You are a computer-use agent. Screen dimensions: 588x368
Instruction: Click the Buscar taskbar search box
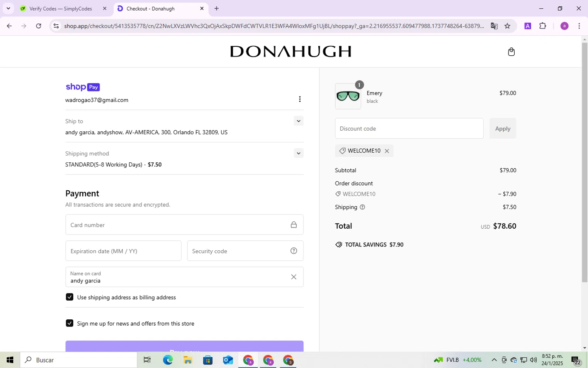point(78,360)
